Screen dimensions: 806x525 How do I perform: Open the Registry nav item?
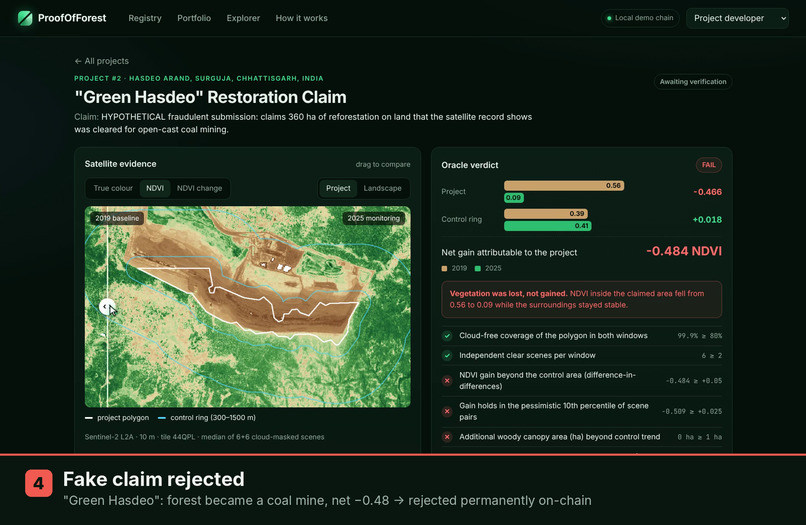tap(145, 18)
